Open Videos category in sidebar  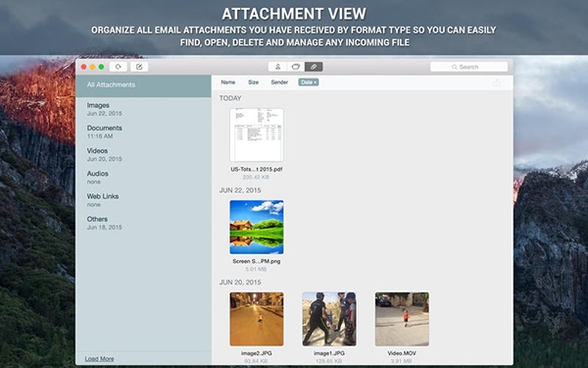(x=143, y=155)
